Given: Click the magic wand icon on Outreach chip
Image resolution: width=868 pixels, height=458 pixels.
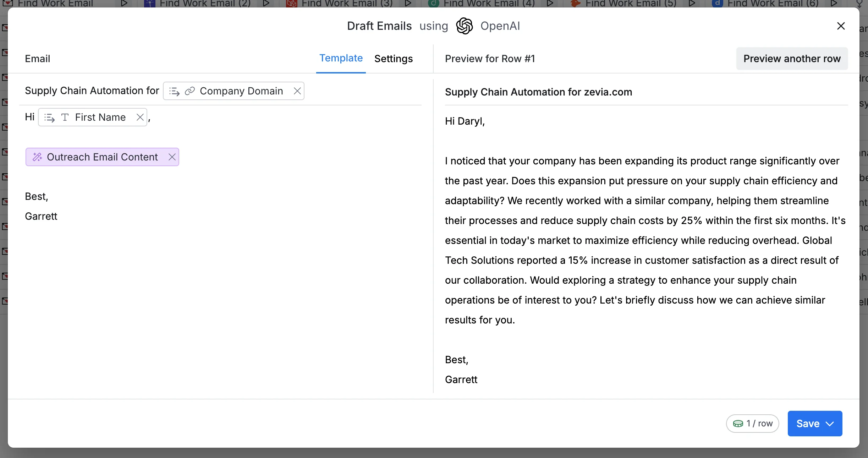Looking at the screenshot, I should 37,157.
